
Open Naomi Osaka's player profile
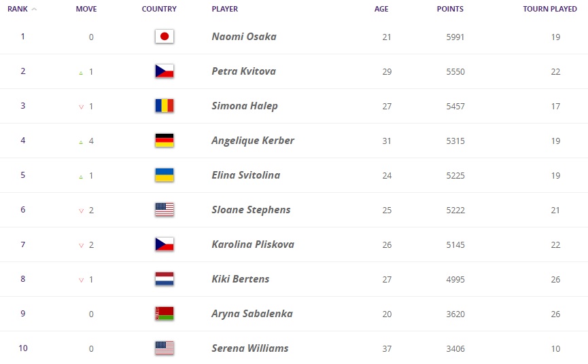point(244,37)
